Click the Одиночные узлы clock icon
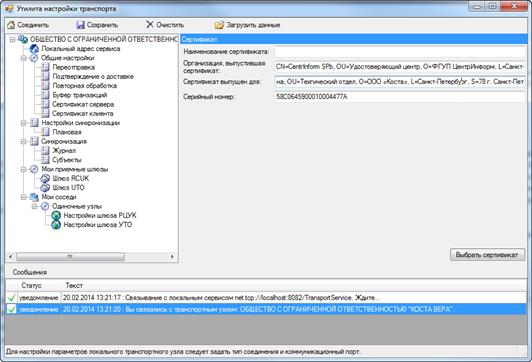 (45, 206)
